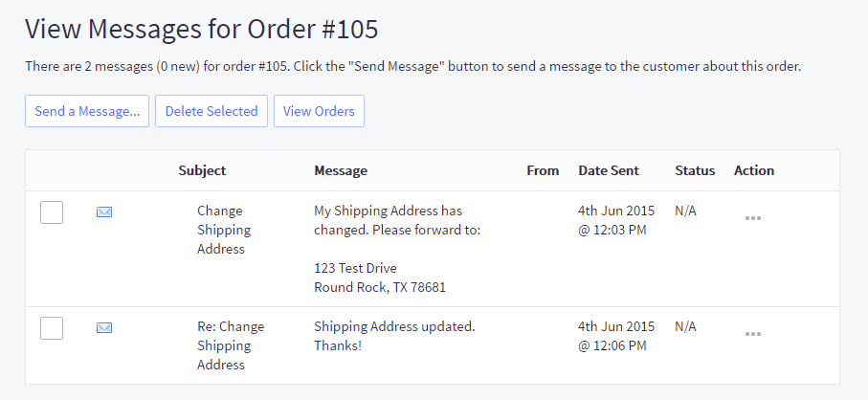Viewport: 868px width, 400px height.
Task: Tick checkbox for first Change Shipping Address message
Action: (x=52, y=212)
